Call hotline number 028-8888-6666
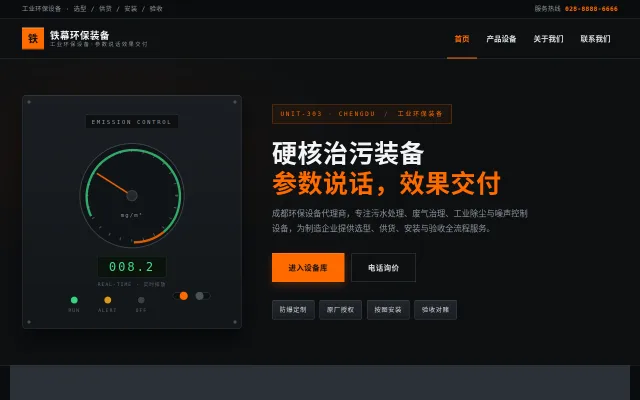This screenshot has width=640, height=400. point(591,9)
